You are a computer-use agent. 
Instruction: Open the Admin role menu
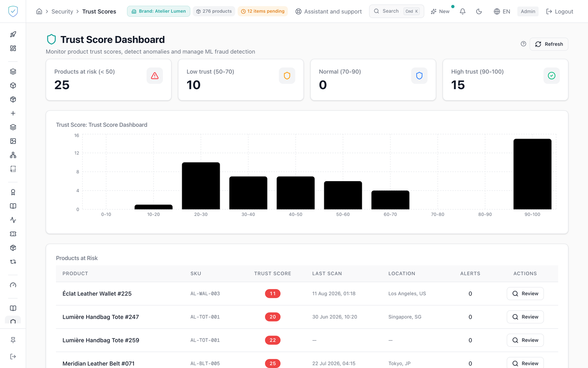pos(528,11)
